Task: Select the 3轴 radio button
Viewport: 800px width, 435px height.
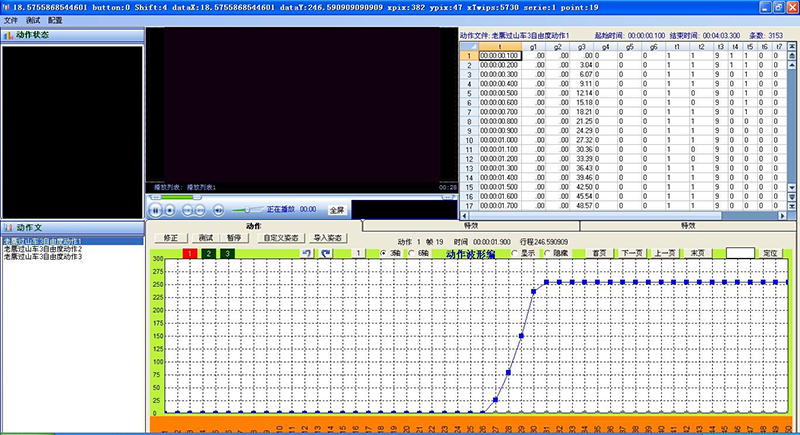Action: [x=384, y=254]
